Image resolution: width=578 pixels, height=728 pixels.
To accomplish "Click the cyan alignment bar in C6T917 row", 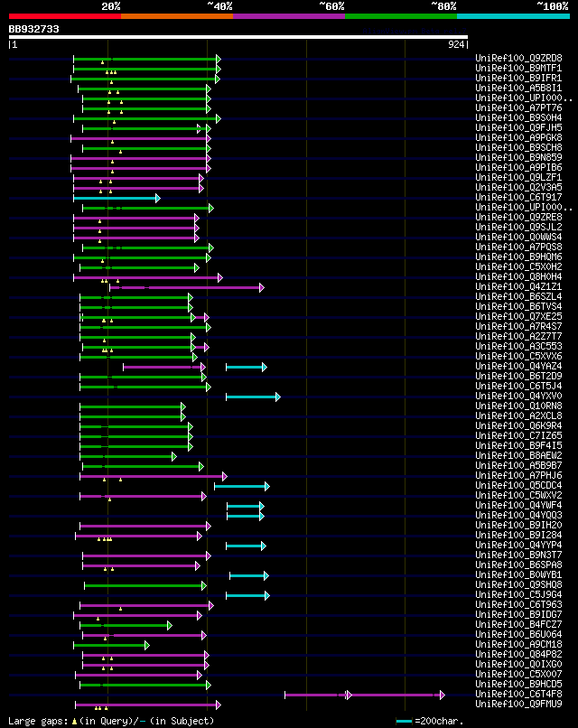I will (x=117, y=198).
